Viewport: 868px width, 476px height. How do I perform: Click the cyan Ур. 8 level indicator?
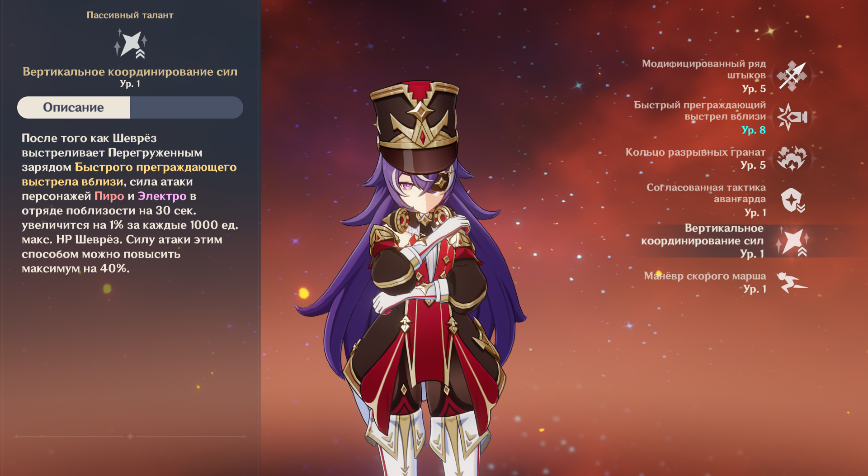click(754, 130)
